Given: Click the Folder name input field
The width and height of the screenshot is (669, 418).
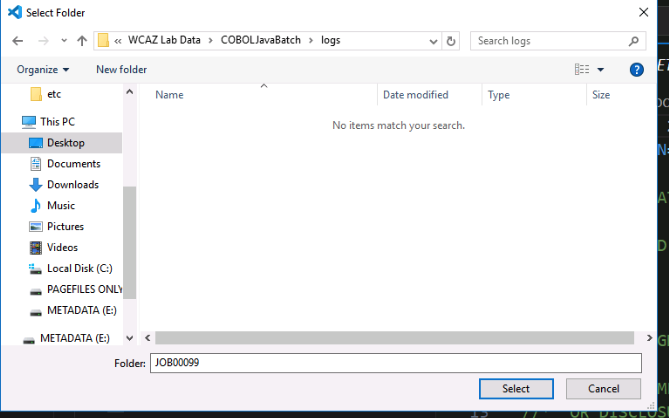Looking at the screenshot, I should point(396,363).
